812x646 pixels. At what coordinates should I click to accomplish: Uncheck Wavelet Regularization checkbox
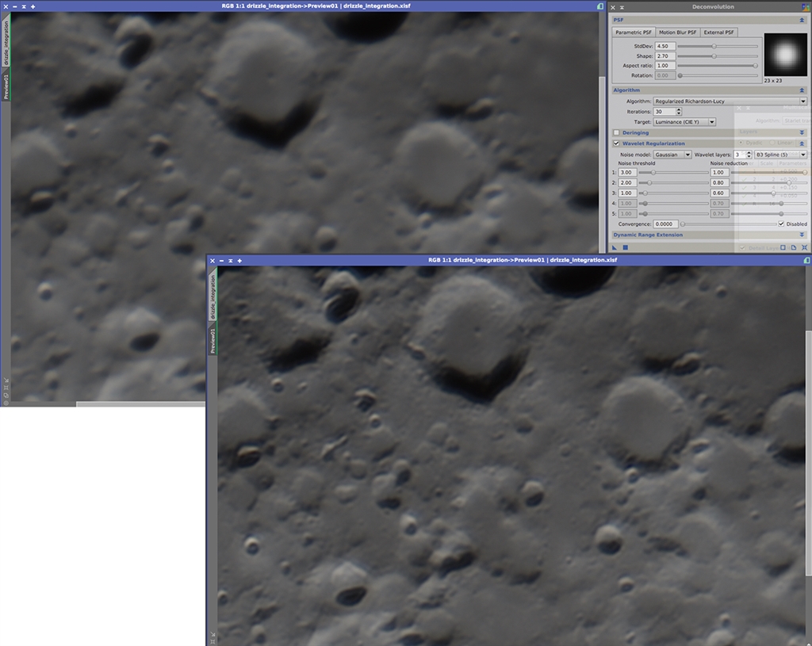tap(616, 143)
